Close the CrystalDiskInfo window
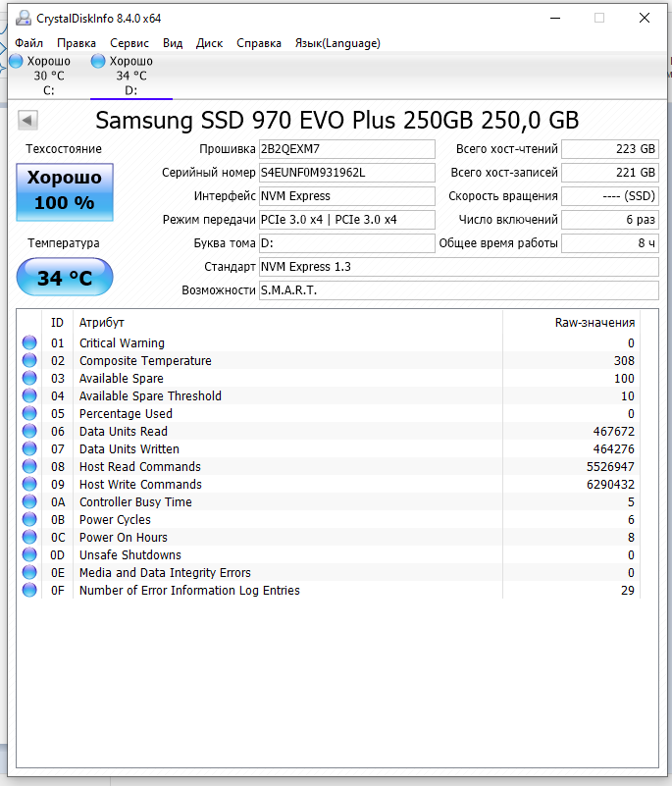672x786 pixels. pyautogui.click(x=645, y=18)
